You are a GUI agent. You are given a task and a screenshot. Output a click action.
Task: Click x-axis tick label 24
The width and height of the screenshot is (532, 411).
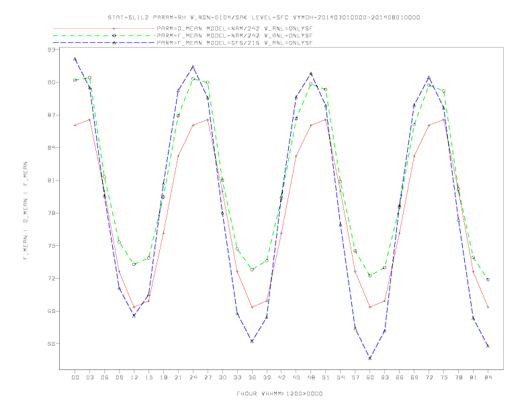pyautogui.click(x=193, y=377)
